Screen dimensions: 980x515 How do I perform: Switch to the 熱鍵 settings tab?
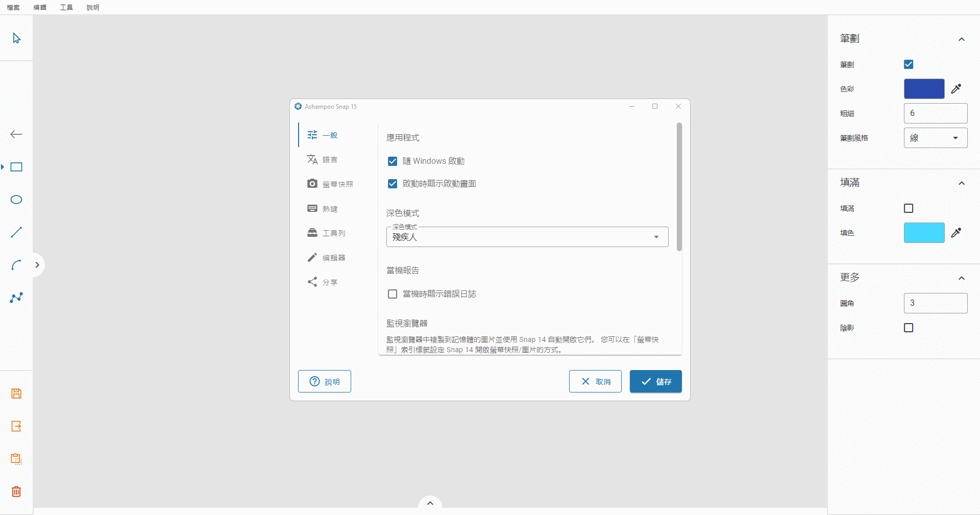pyautogui.click(x=329, y=209)
